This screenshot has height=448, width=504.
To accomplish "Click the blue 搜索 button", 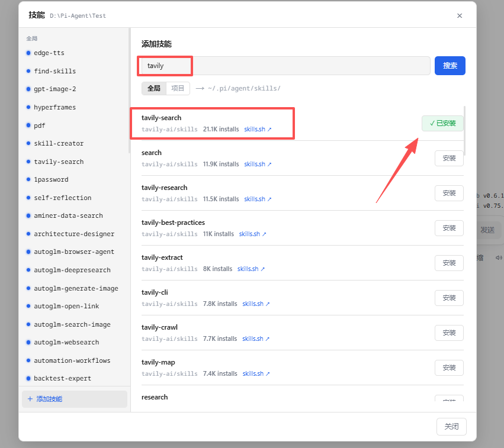I will coord(450,66).
